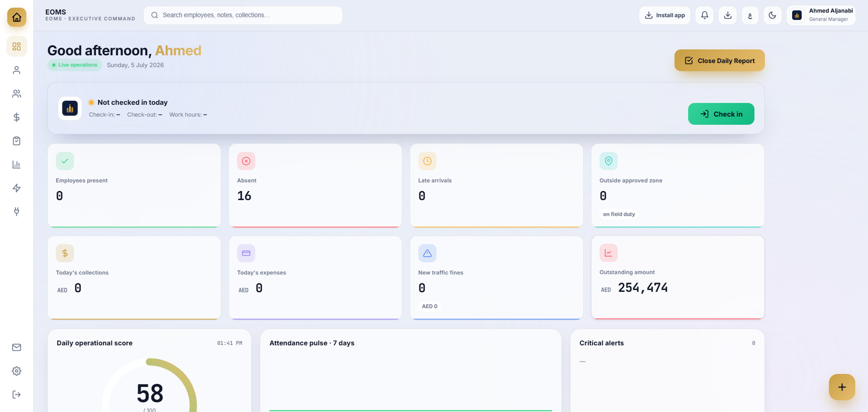Viewport: 868px width, 412px height.
Task: Open the home icon in the sidebar
Action: 17,17
